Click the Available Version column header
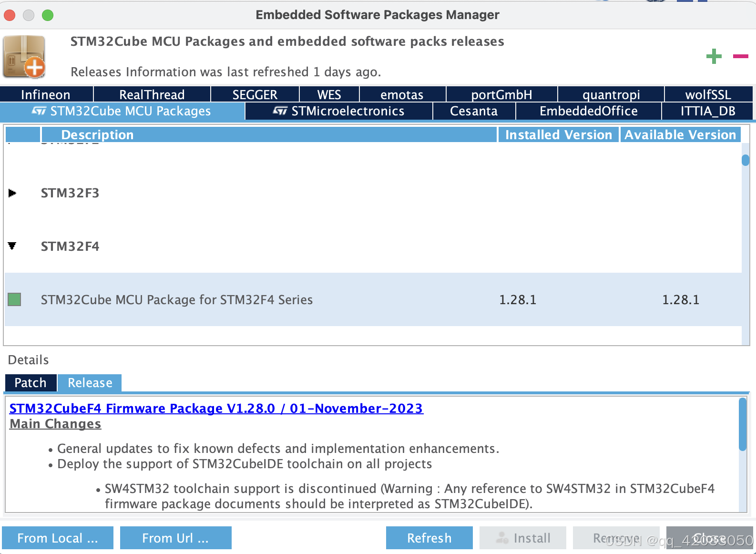This screenshot has width=756, height=554. pos(680,134)
